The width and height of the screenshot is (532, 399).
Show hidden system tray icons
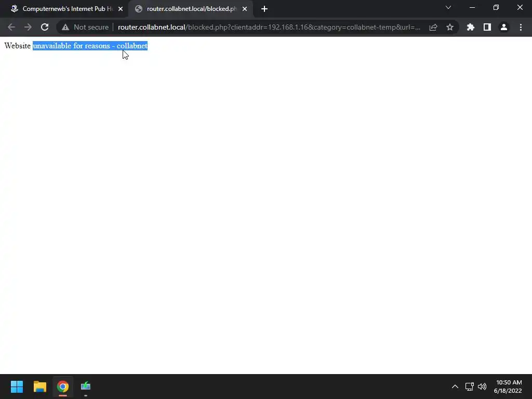(455, 387)
